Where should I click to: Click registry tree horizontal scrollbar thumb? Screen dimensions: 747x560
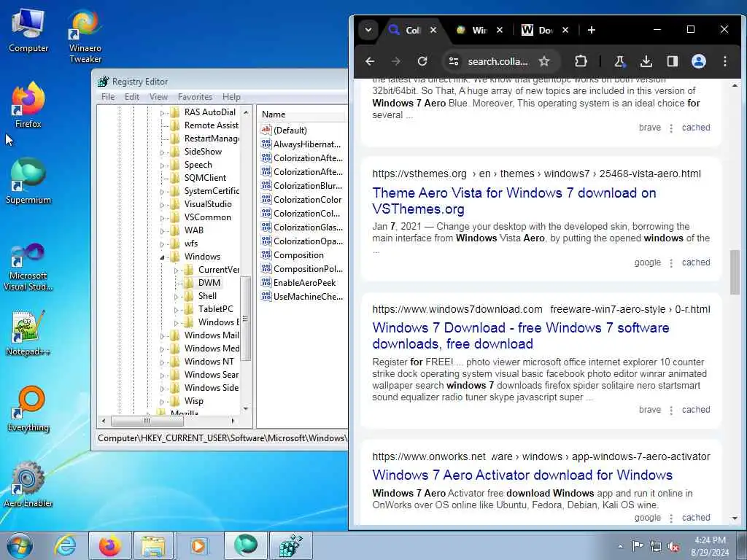coord(147,421)
